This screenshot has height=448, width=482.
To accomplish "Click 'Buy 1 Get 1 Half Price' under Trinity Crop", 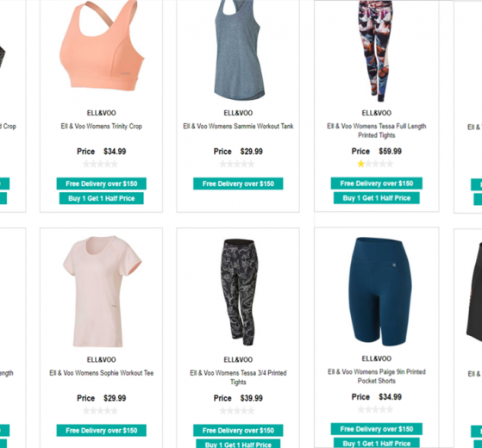I will pyautogui.click(x=102, y=198).
